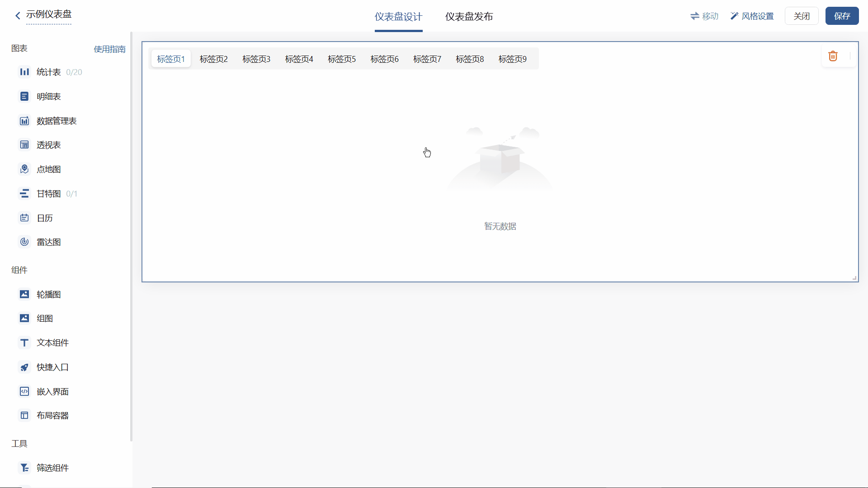Click the 快捷入口 label

[x=53, y=367]
